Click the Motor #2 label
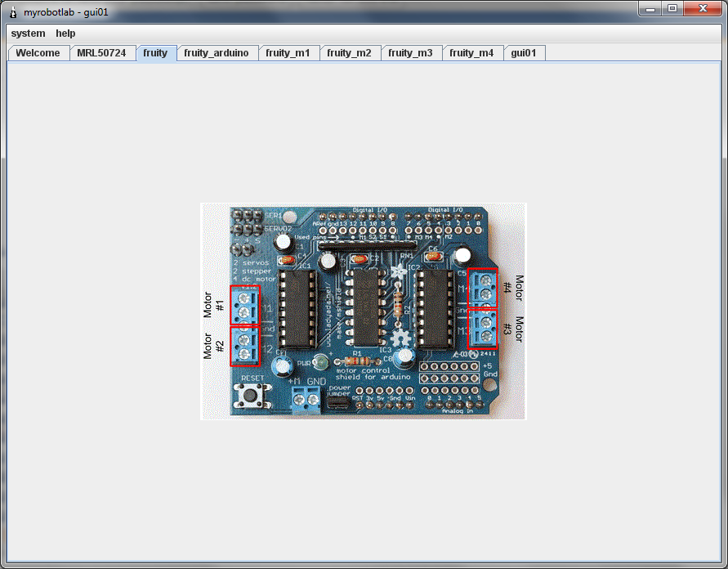The image size is (728, 569). tap(213, 346)
